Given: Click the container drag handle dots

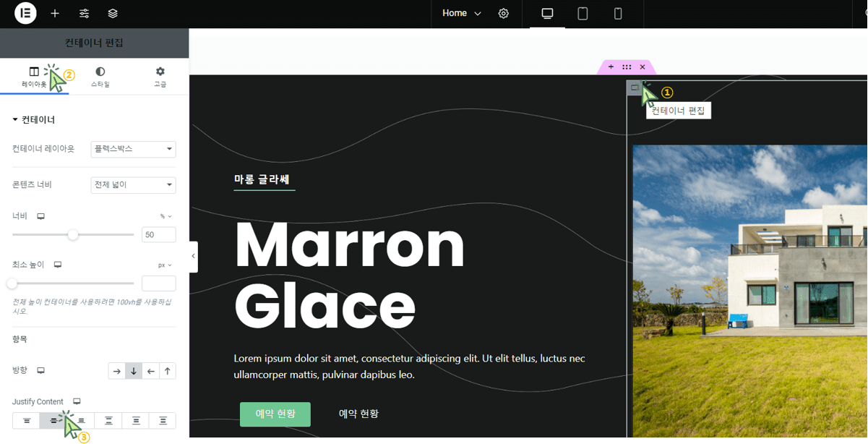Looking at the screenshot, I should 627,67.
